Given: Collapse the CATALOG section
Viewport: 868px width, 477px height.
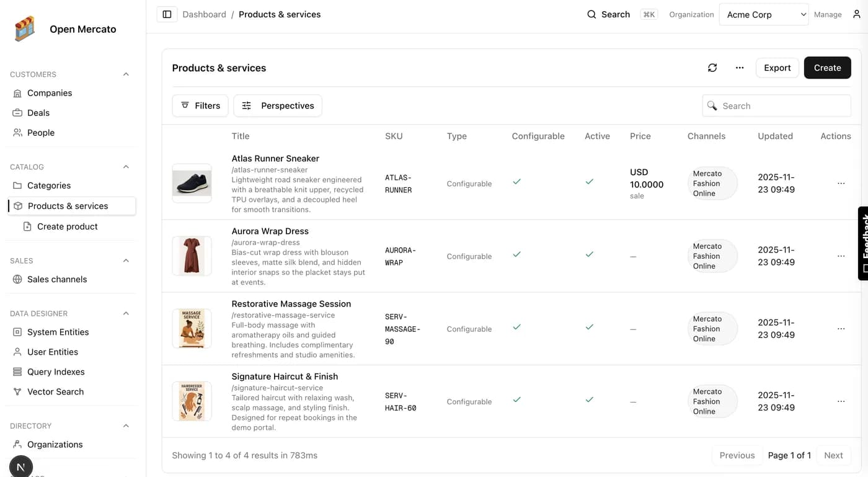Looking at the screenshot, I should click(126, 166).
